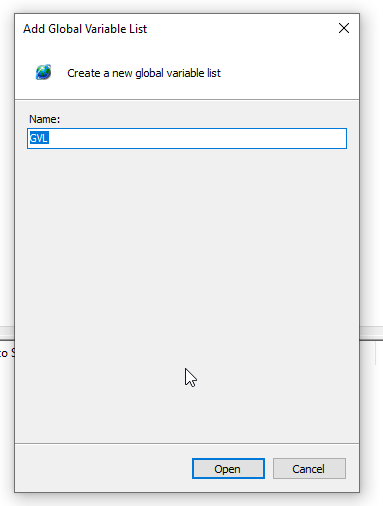Cancel the Add Global Variable List dialog
Image resolution: width=383 pixels, height=506 pixels.
309,468
